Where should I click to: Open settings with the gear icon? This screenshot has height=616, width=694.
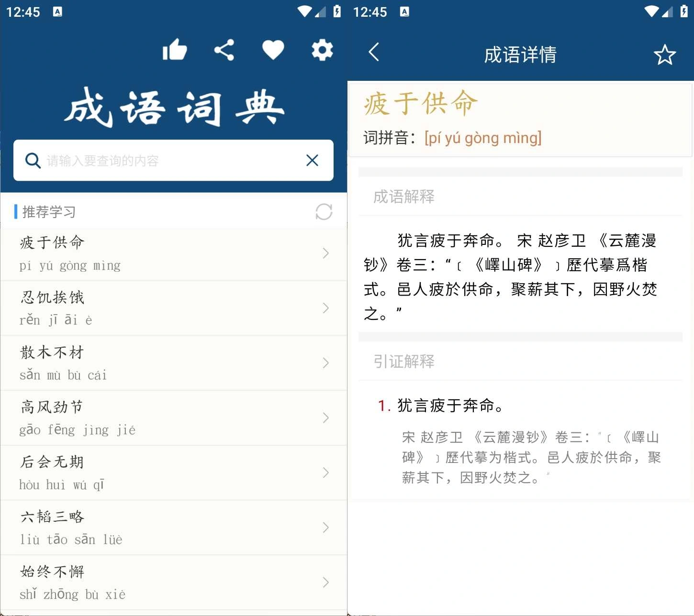[323, 50]
